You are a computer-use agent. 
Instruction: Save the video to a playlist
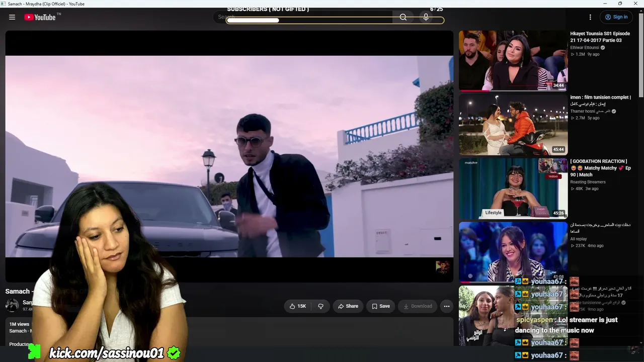coord(381,306)
